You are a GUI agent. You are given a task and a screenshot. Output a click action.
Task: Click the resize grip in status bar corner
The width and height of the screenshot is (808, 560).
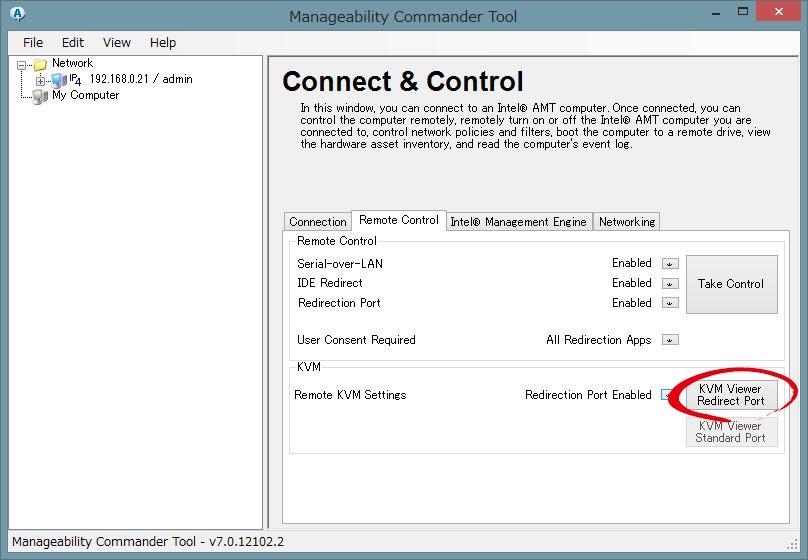click(x=794, y=544)
